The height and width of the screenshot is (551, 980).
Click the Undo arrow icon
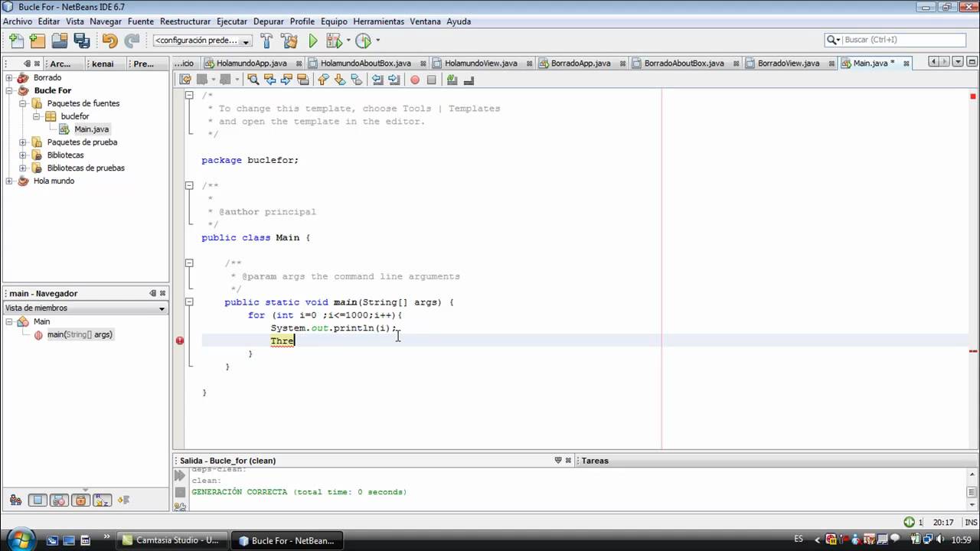[109, 41]
